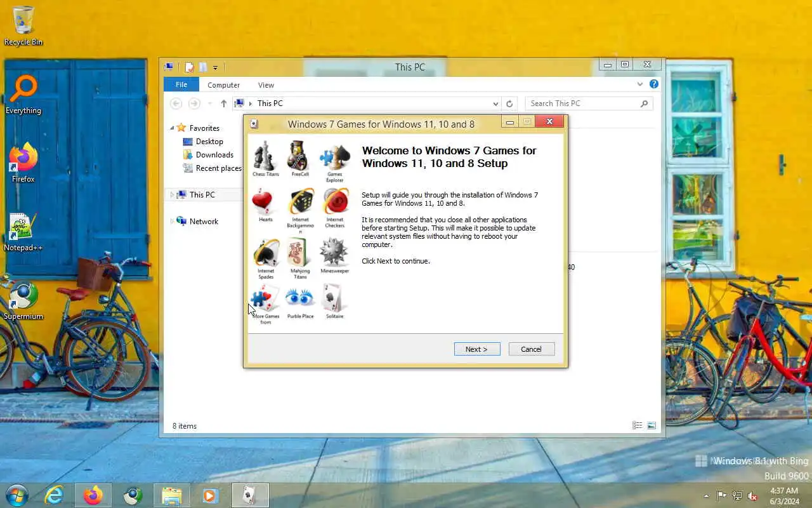Image resolution: width=812 pixels, height=508 pixels.
Task: Refresh the This PC view
Action: (x=509, y=104)
